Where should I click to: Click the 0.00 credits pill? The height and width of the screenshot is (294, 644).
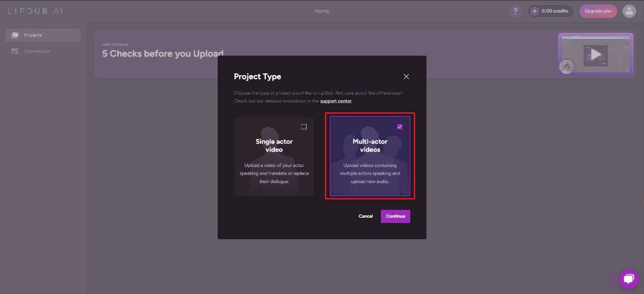pyautogui.click(x=550, y=11)
